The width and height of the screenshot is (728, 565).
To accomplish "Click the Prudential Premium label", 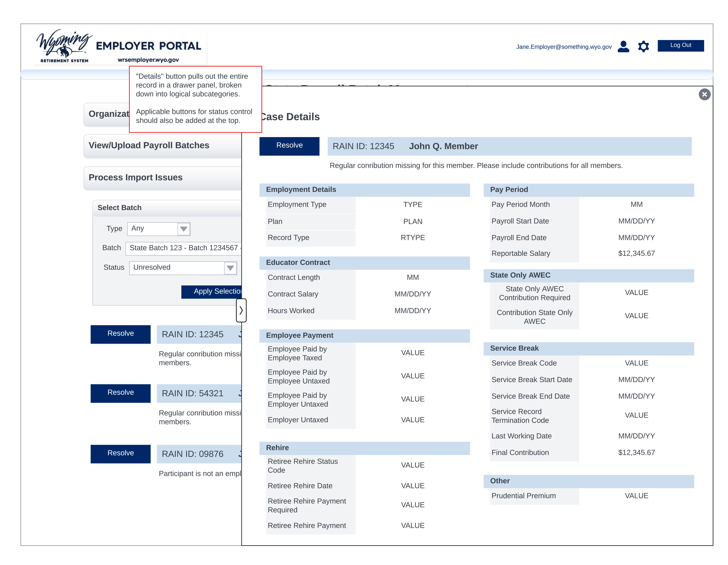I will 523,496.
